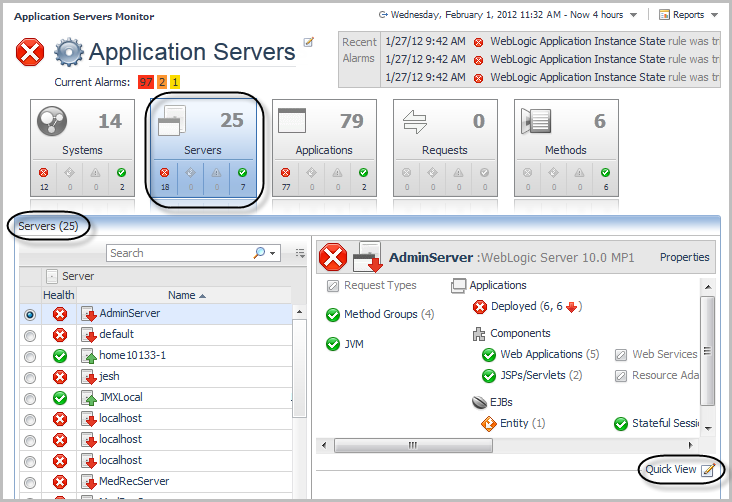Click the Web Services label
Viewport: 732px width, 502px height.
pos(665,354)
